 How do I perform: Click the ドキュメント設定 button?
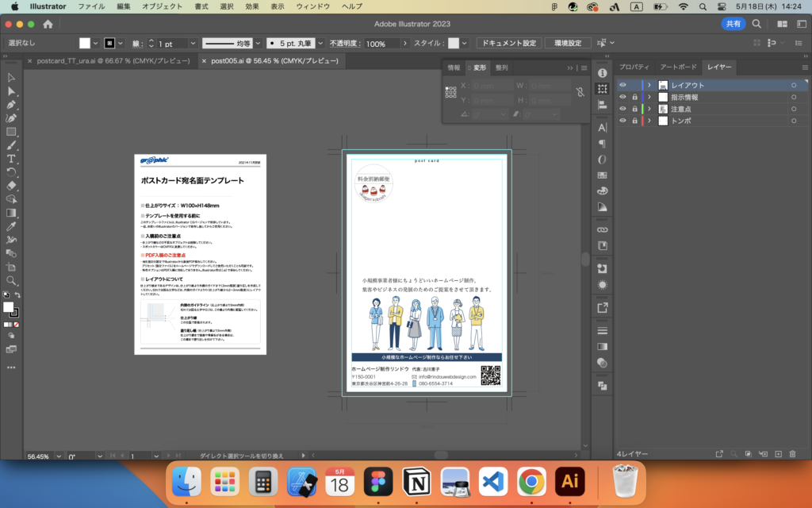pos(509,43)
